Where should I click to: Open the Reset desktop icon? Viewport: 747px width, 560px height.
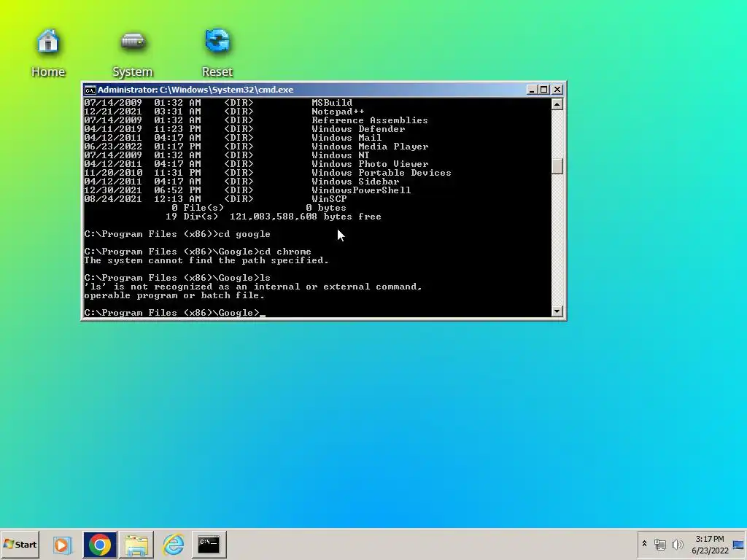[x=217, y=52]
